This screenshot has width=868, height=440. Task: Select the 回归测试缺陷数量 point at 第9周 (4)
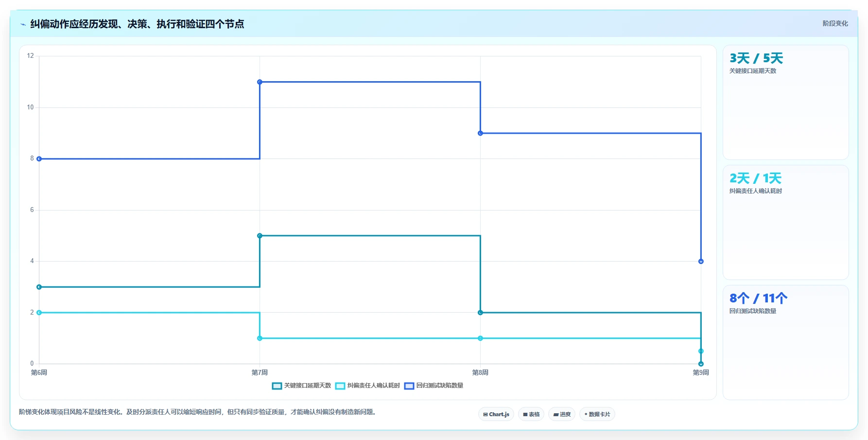pyautogui.click(x=701, y=262)
